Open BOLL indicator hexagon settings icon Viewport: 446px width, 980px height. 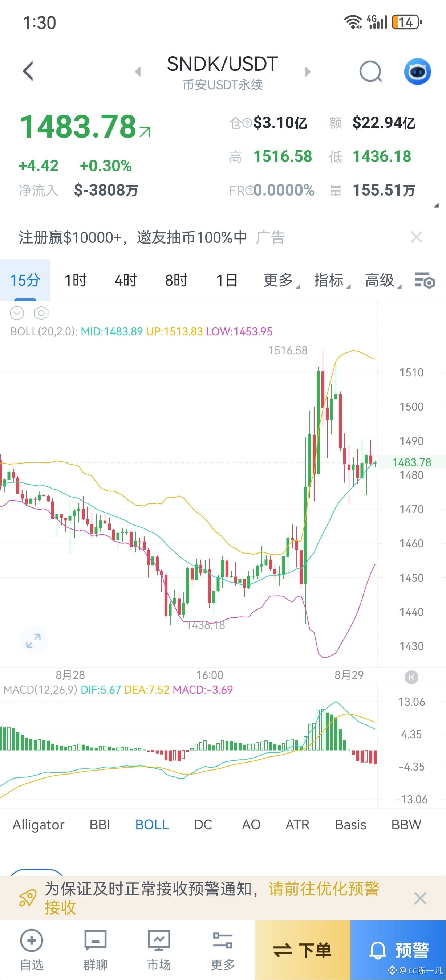coord(41,313)
